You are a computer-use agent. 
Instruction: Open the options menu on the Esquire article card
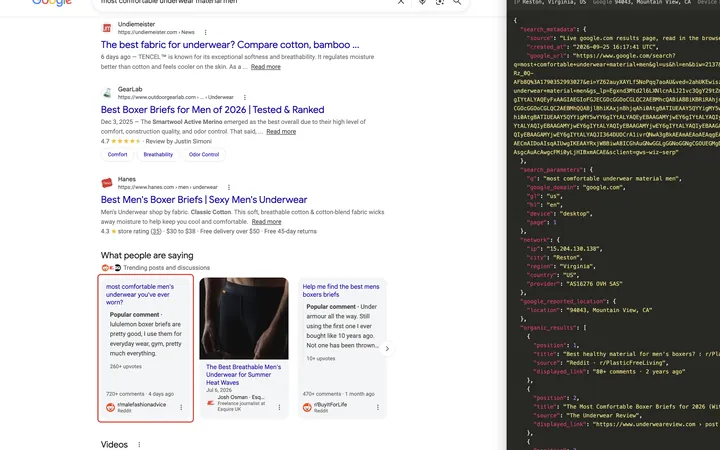(x=279, y=407)
